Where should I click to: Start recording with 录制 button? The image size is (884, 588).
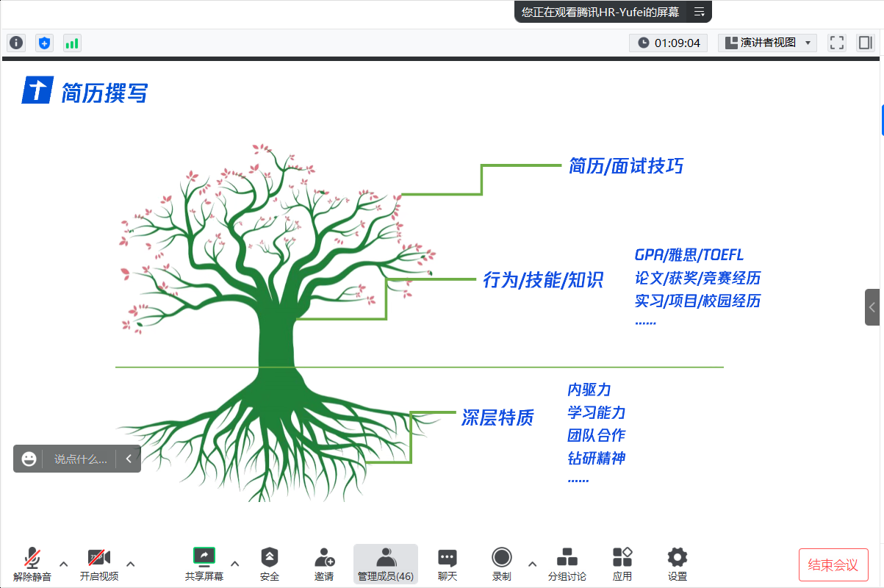click(502, 564)
